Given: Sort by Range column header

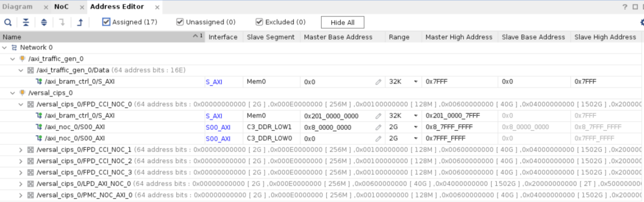Looking at the screenshot, I should 403,37.
